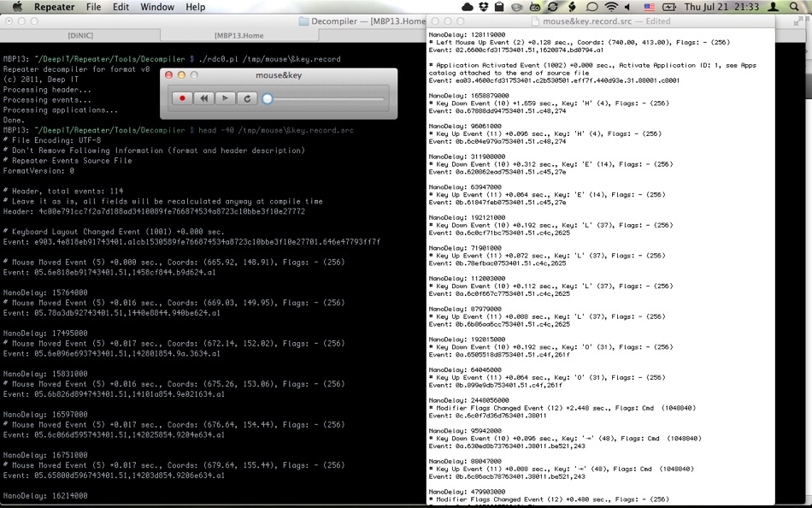Image resolution: width=812 pixels, height=508 pixels.
Task: Click the cloud icon in the menu bar
Action: point(467,7)
